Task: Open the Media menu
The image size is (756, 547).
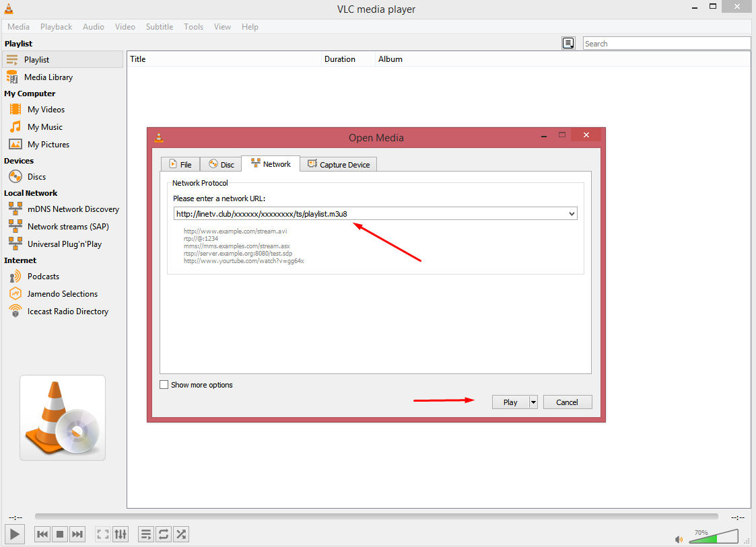Action: tap(18, 27)
